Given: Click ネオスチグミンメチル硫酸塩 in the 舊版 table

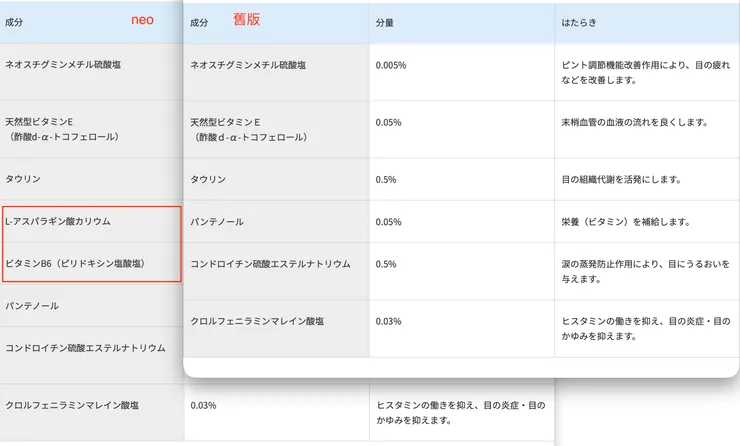Looking at the screenshot, I should click(247, 65).
